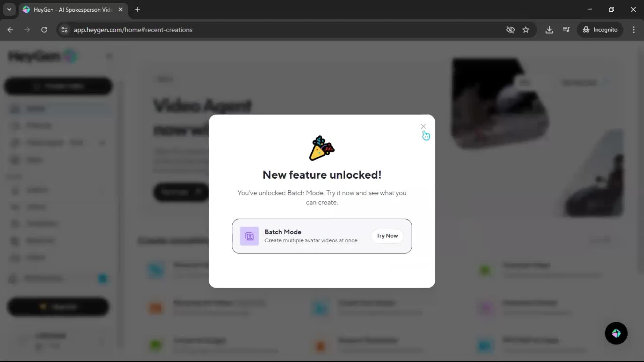This screenshot has width=644, height=362.
Task: Reload the HeyGen page
Action: tap(44, 30)
